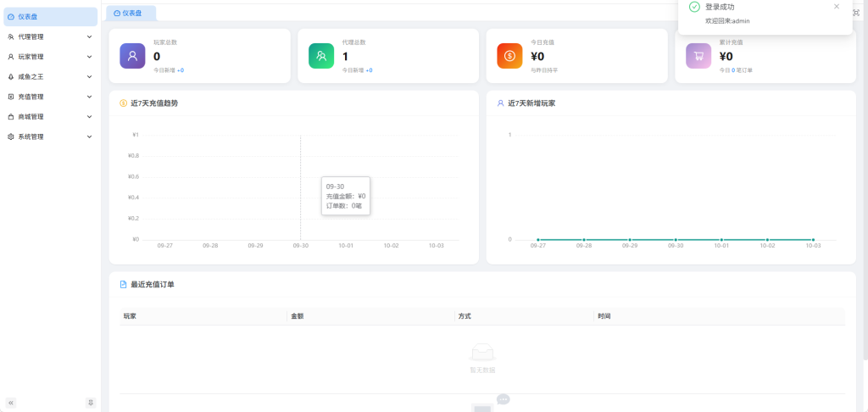Click the 玩家总数 card value 0
Viewport: 868px width, 412px height.
157,57
